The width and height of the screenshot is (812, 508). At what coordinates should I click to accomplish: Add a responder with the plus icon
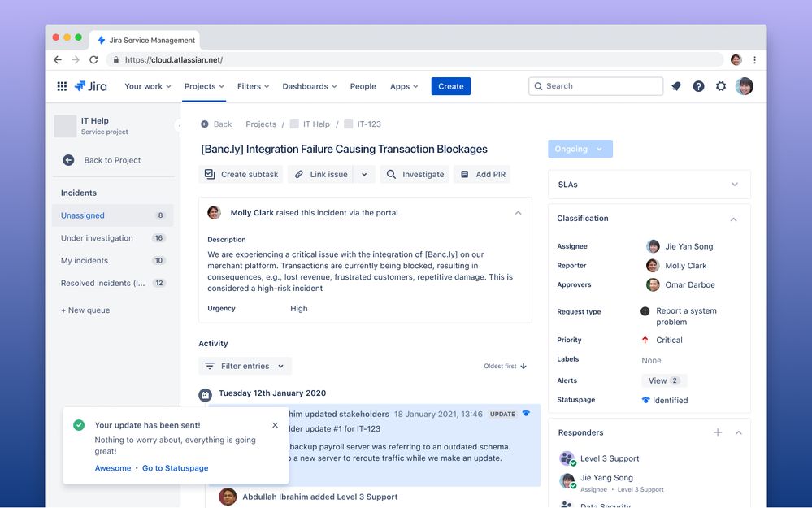[x=718, y=432]
